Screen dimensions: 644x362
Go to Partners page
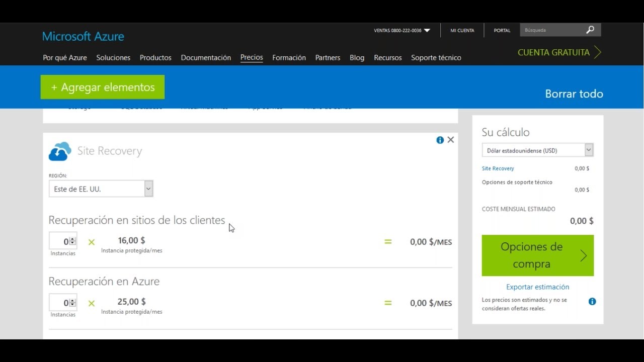pyautogui.click(x=328, y=58)
